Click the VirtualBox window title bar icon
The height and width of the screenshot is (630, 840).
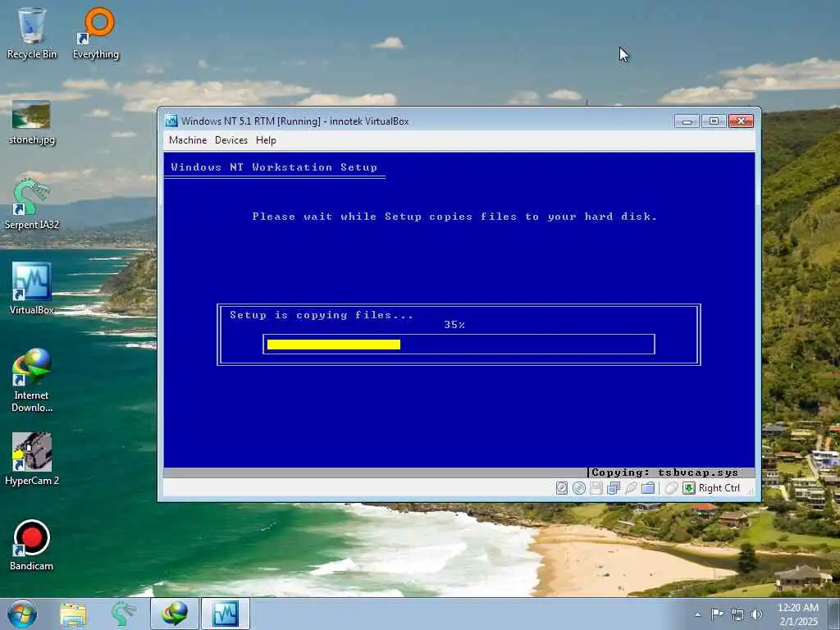click(171, 121)
